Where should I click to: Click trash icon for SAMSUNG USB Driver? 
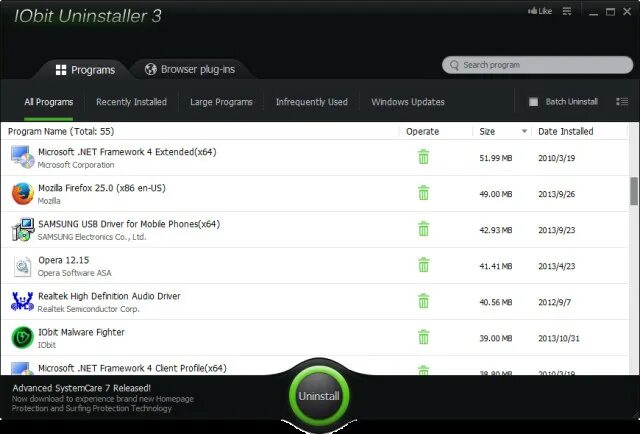point(424,229)
